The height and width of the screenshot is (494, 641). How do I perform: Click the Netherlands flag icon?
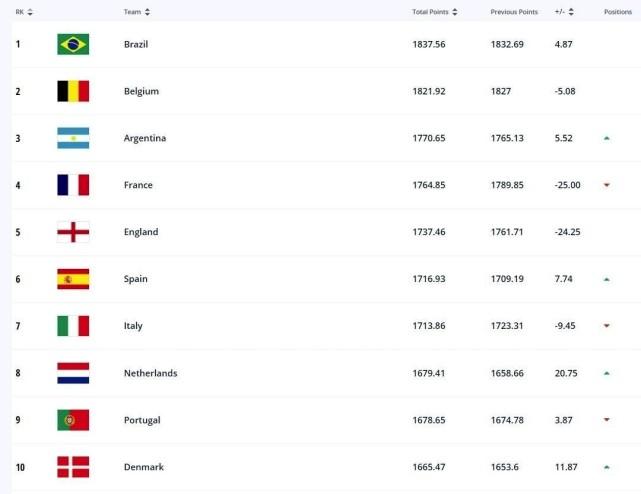pyautogui.click(x=73, y=373)
